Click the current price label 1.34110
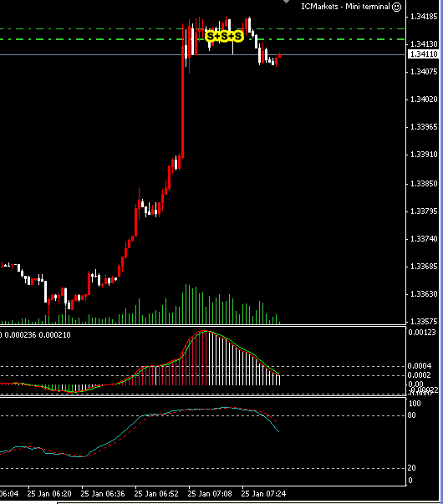The height and width of the screenshot is (504, 443). [x=425, y=54]
